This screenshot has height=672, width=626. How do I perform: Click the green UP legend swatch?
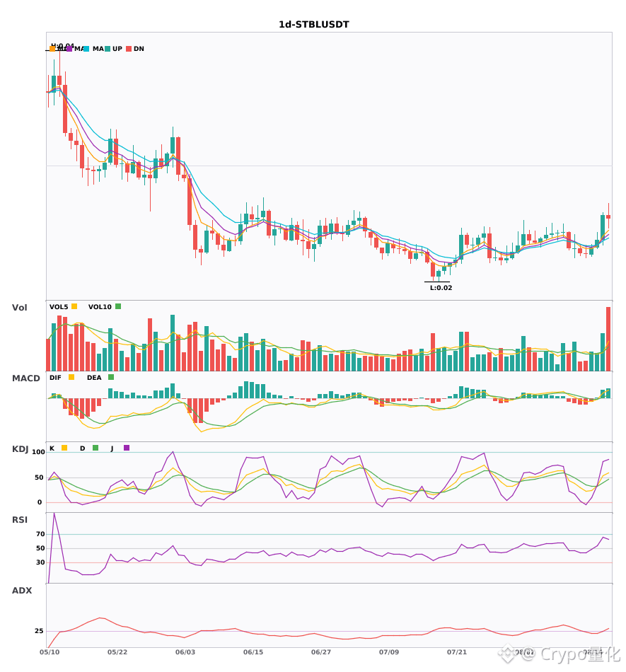tap(108, 49)
